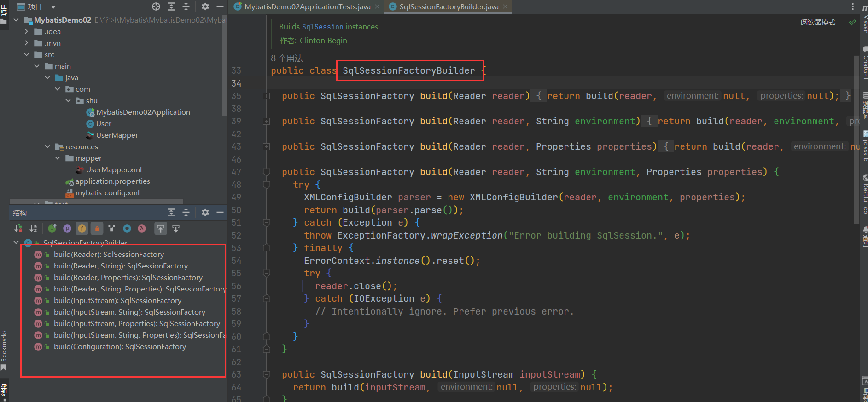The height and width of the screenshot is (402, 868).
Task: Toggle show inherited members
Action: (x=52, y=228)
